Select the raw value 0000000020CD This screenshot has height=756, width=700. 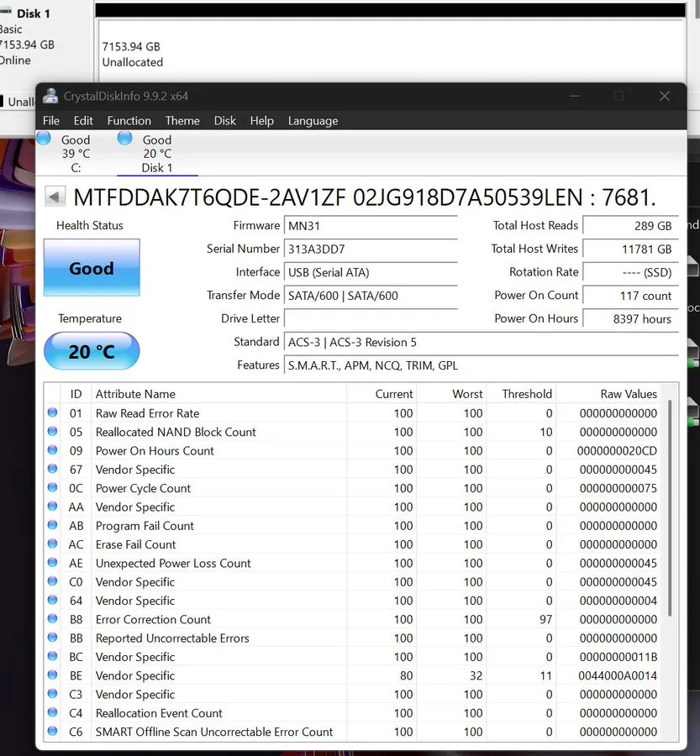[x=617, y=451]
